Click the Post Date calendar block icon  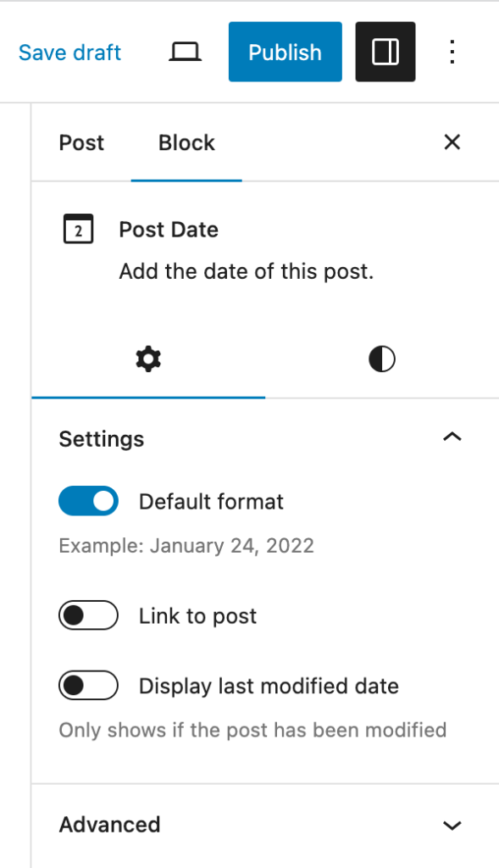click(79, 229)
